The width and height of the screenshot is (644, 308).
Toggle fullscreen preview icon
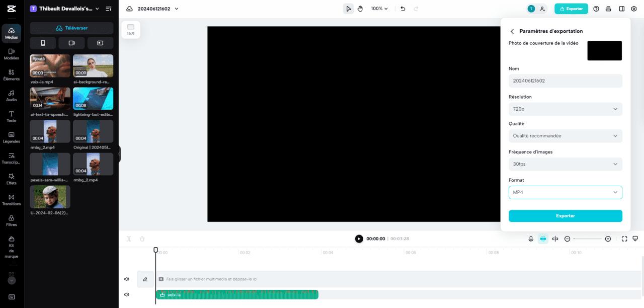[624, 239]
